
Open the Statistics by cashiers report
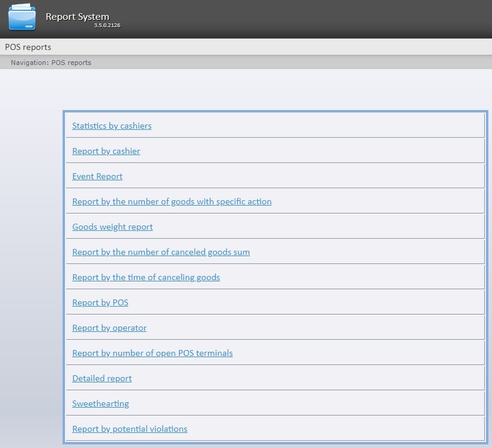[x=112, y=126]
